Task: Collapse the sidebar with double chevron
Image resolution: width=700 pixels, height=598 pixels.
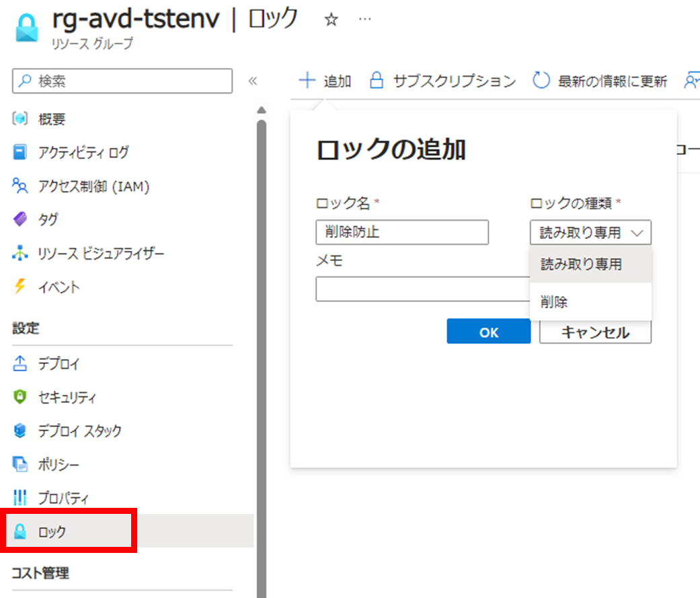Action: 253,81
